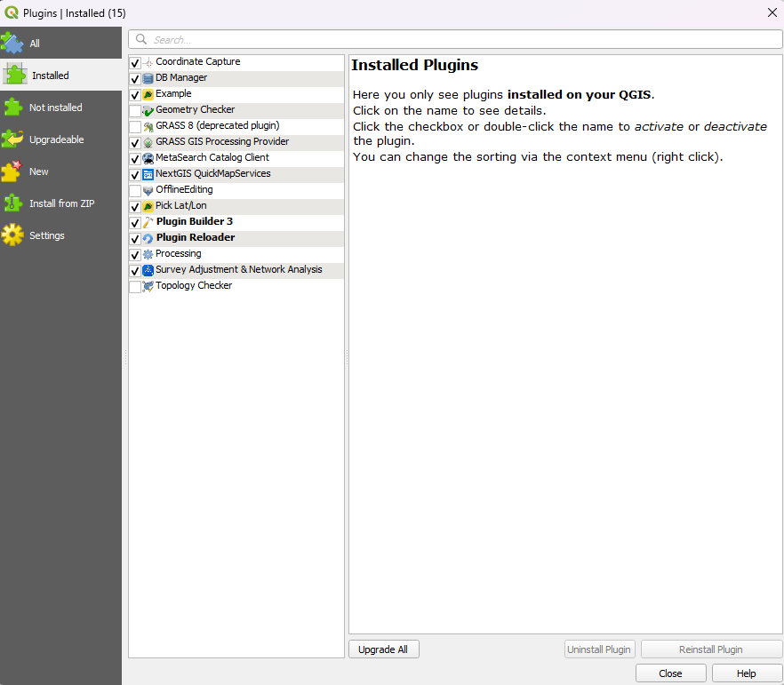Select the Installed tab label
The width and height of the screenshot is (784, 685).
51,76
